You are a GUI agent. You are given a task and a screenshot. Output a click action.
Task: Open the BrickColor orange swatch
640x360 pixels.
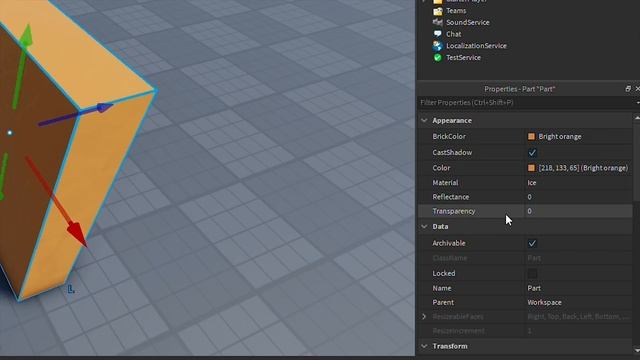tap(531, 137)
